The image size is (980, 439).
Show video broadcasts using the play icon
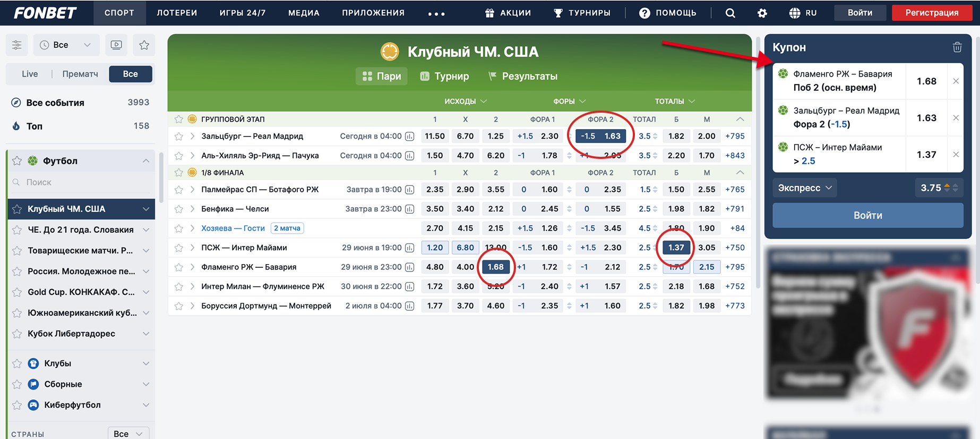[116, 45]
